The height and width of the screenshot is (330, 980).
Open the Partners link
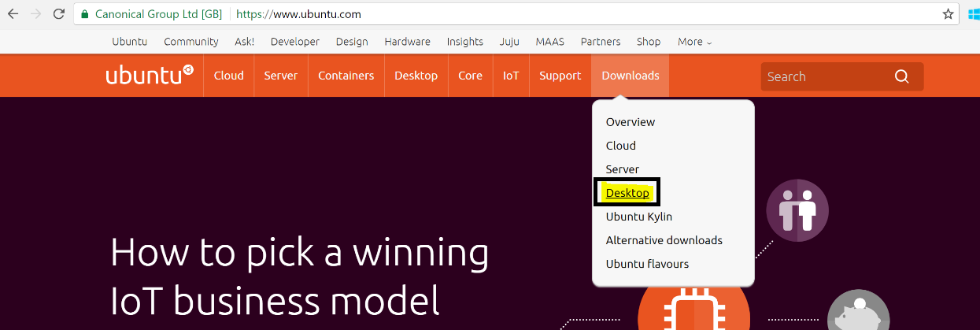(x=601, y=42)
